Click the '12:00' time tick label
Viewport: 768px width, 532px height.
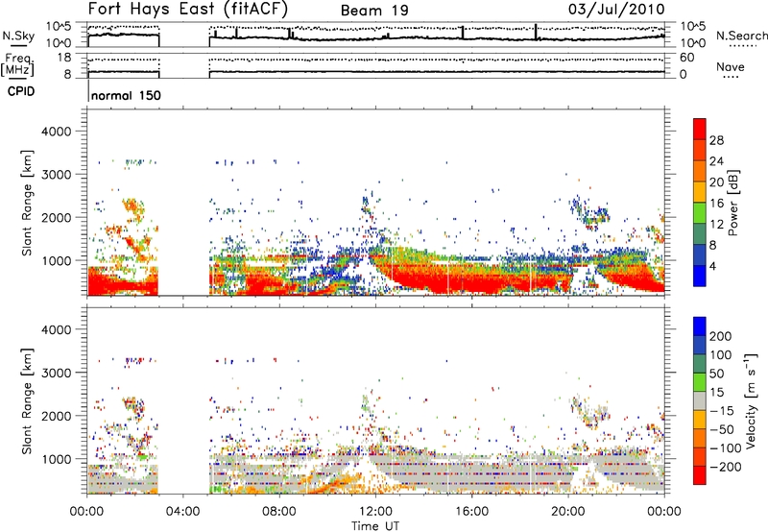point(375,512)
